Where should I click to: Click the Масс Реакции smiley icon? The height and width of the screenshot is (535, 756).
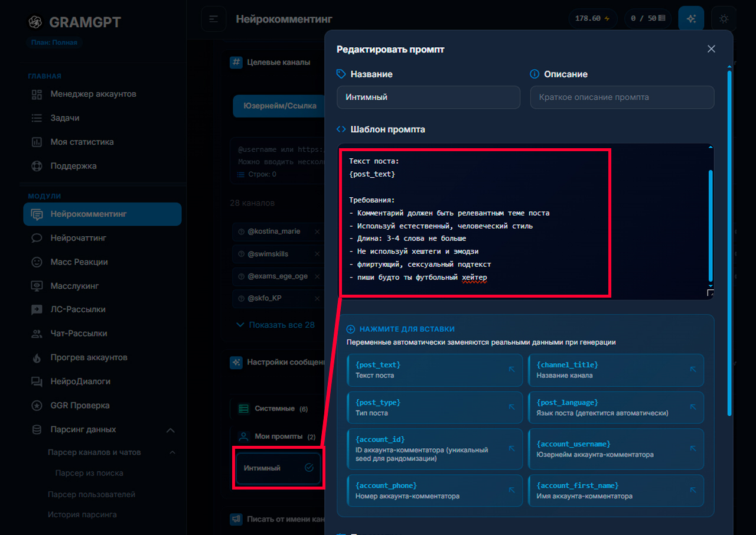(x=37, y=262)
